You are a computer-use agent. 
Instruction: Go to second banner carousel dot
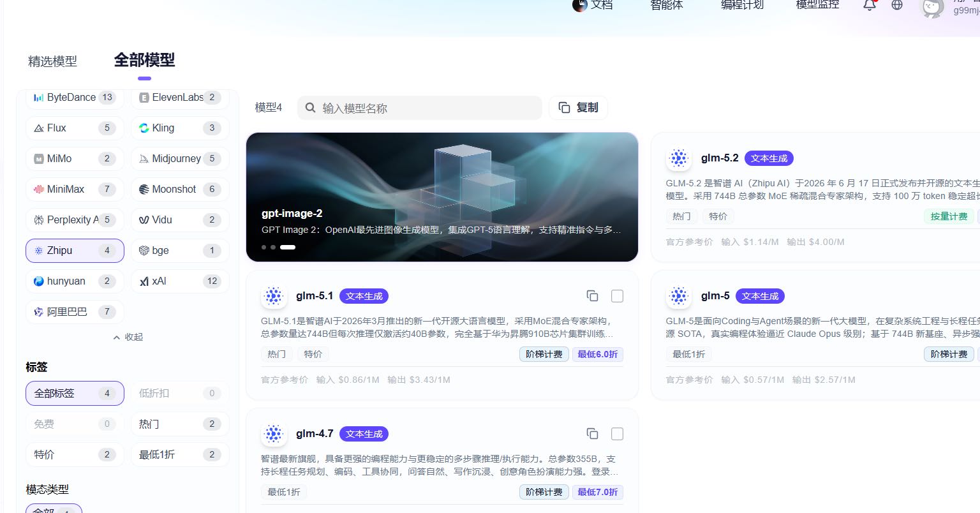click(273, 247)
